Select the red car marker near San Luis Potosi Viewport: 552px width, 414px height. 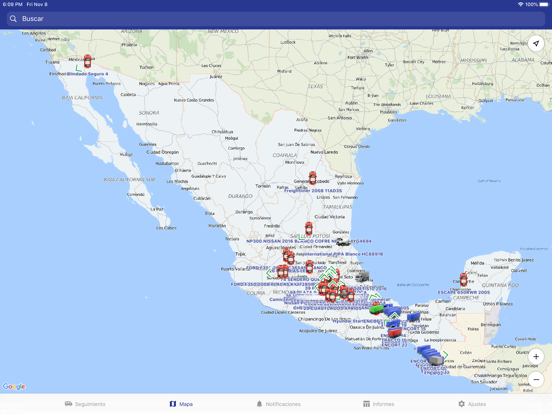tap(309, 229)
